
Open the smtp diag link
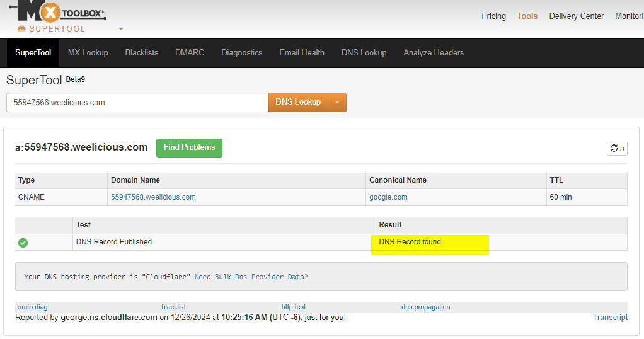[33, 307]
